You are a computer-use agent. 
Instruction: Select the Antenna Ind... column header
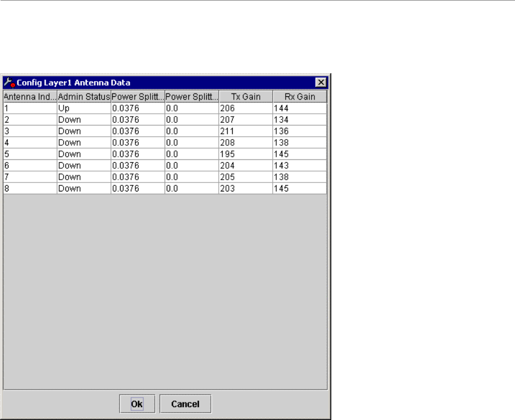coord(30,96)
